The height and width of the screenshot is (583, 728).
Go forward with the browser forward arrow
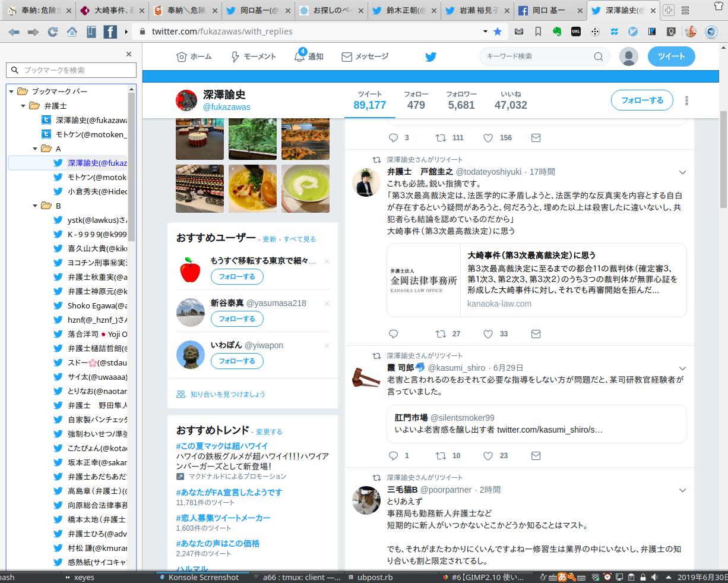pyautogui.click(x=33, y=31)
